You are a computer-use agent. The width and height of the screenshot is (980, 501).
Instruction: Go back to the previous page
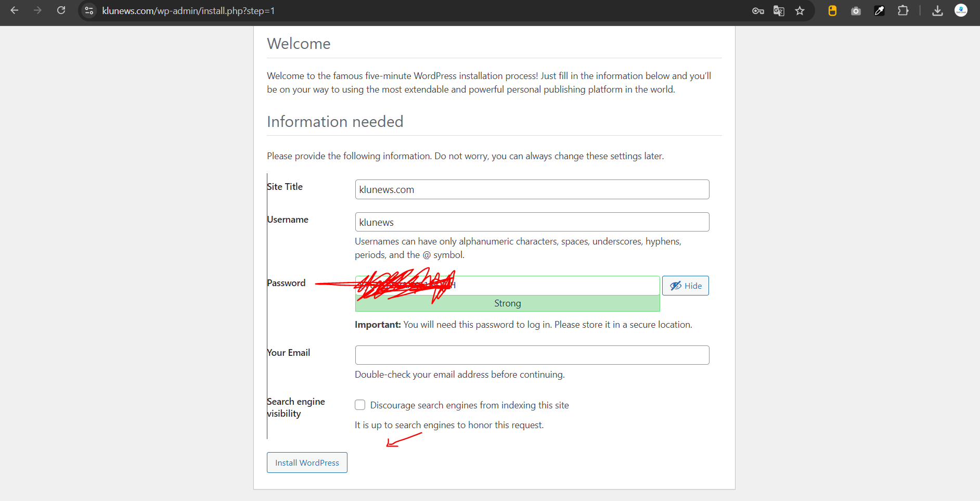click(x=15, y=10)
